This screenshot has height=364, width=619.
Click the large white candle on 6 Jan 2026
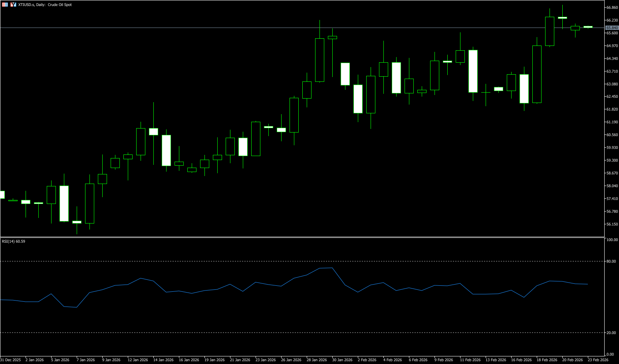pos(64,204)
